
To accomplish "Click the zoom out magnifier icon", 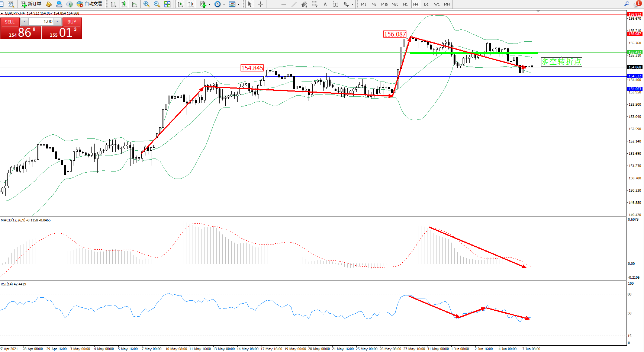I will 157,4.
